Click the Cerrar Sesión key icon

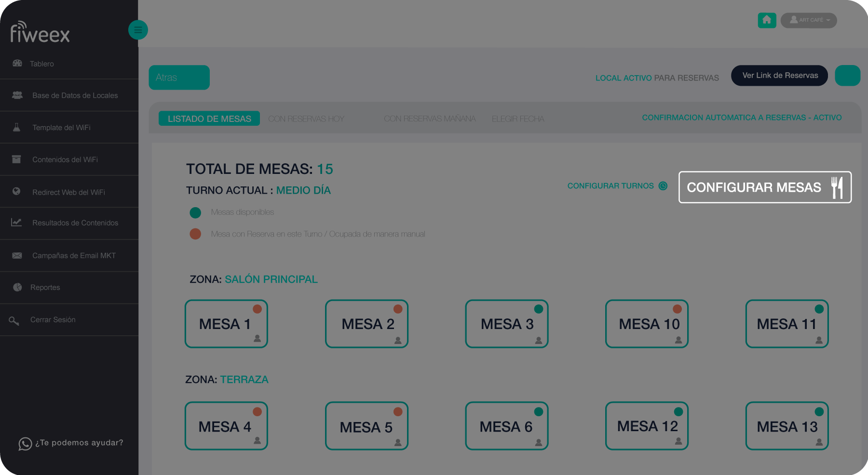coord(14,320)
